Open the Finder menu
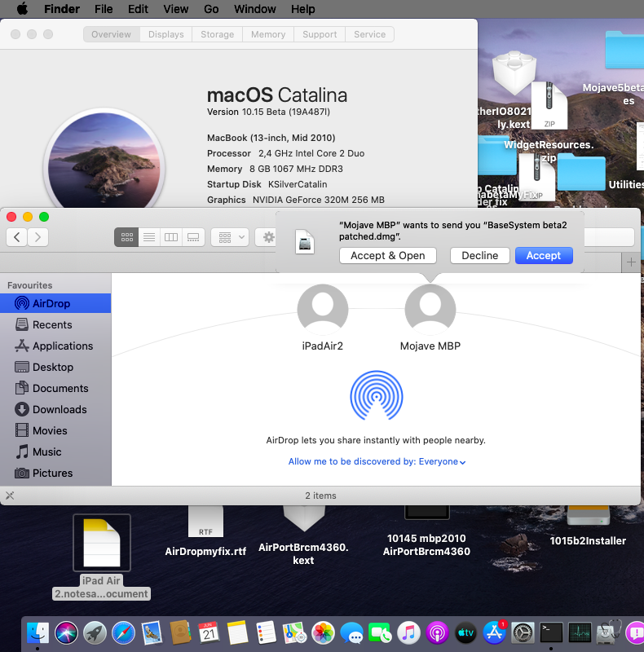Viewport: 644px width, 652px height. tap(62, 9)
